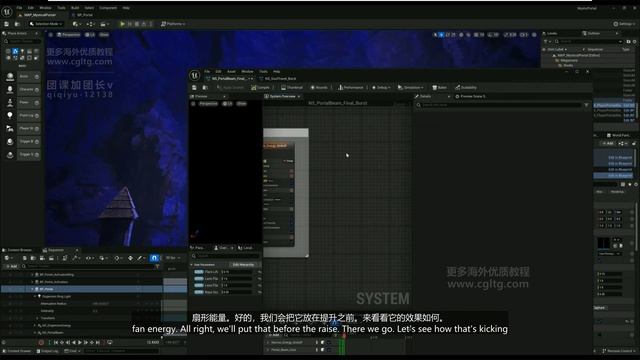Switch to the Preview Scene Settings tab
The height and width of the screenshot is (360, 640).
coord(470,96)
